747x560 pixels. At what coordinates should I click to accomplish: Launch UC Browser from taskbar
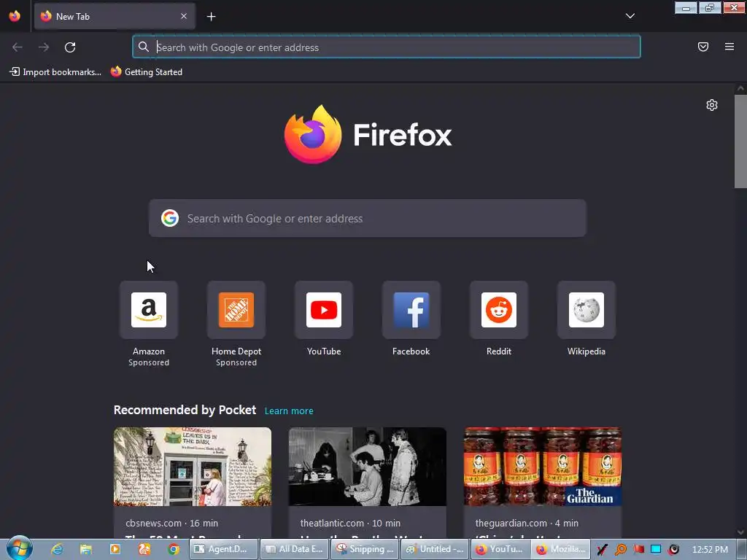click(144, 549)
